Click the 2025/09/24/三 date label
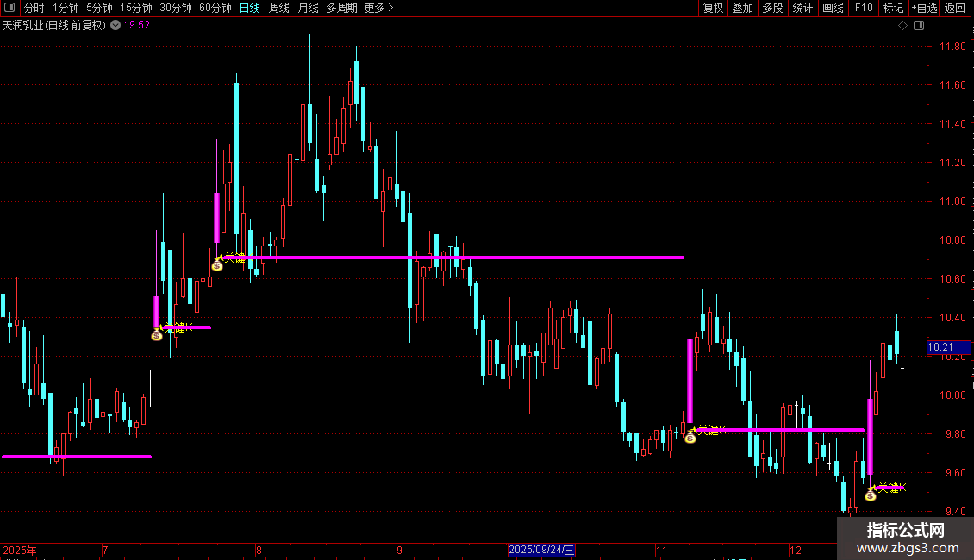 tap(541, 550)
